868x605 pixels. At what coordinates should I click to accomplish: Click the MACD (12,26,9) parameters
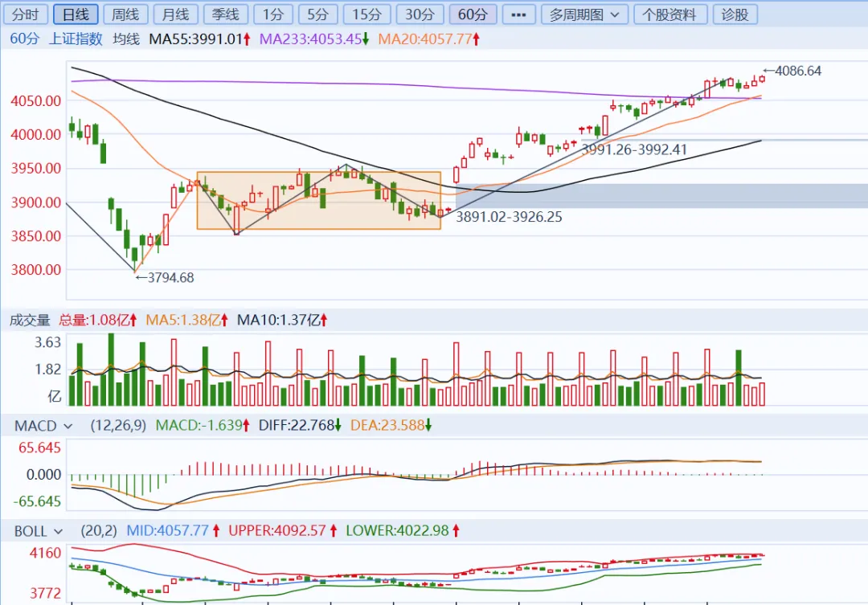(118, 425)
